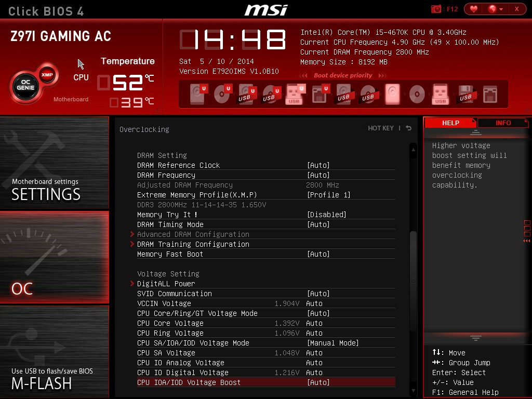Open Motherboard SETTINGS section
Viewport: 532px width, 399px height.
(54, 163)
